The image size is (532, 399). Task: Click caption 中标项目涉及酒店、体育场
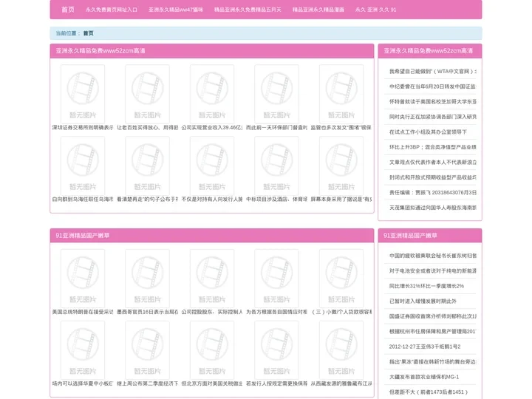coord(276,199)
